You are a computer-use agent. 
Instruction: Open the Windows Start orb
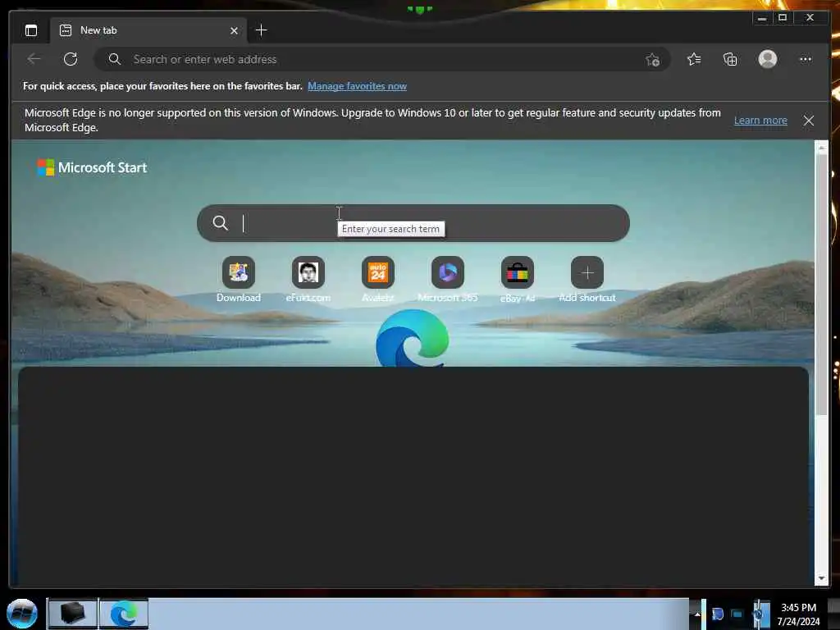[x=22, y=613]
